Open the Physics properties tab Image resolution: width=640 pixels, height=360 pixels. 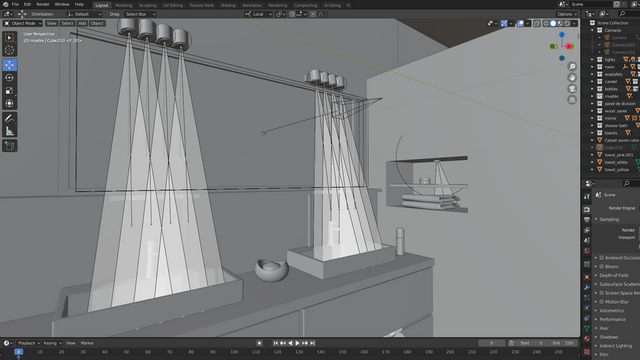(x=587, y=308)
